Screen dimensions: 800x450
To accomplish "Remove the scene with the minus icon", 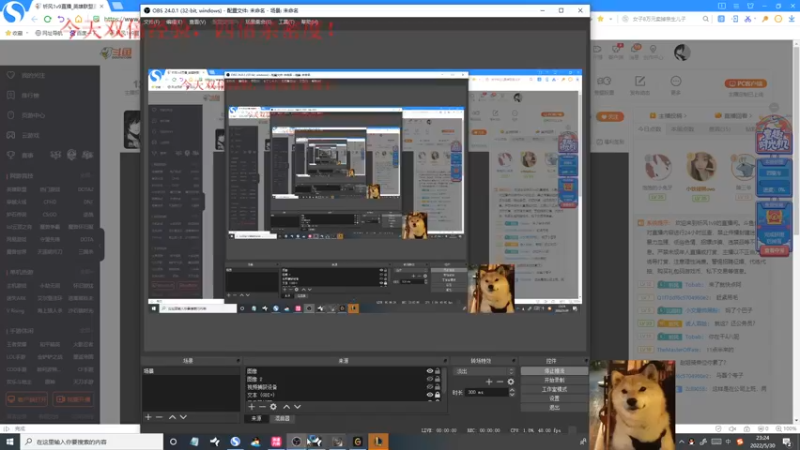I will pos(159,417).
